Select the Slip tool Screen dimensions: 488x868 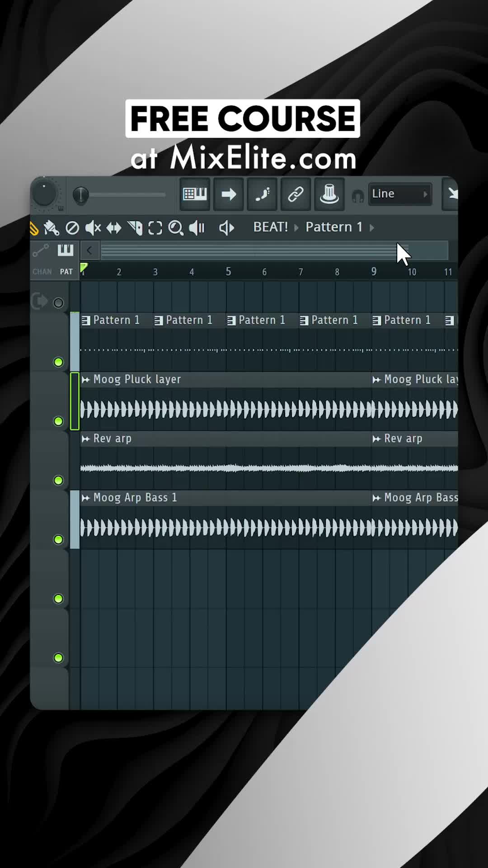click(x=114, y=228)
